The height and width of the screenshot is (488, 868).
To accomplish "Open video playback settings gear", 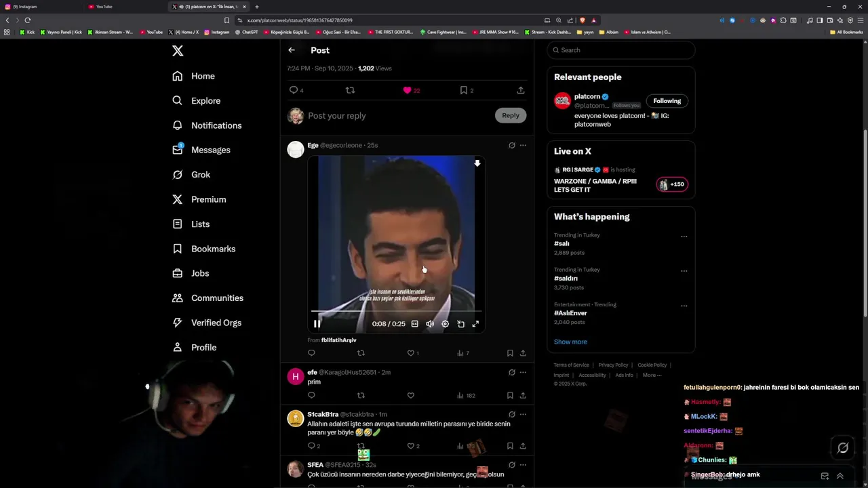I will (446, 324).
